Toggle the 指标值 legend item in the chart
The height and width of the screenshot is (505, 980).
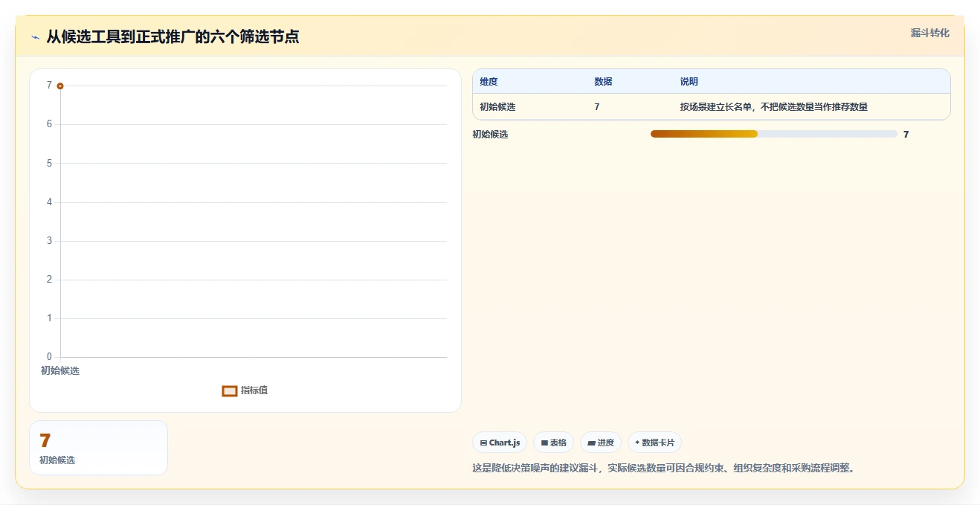(x=245, y=390)
